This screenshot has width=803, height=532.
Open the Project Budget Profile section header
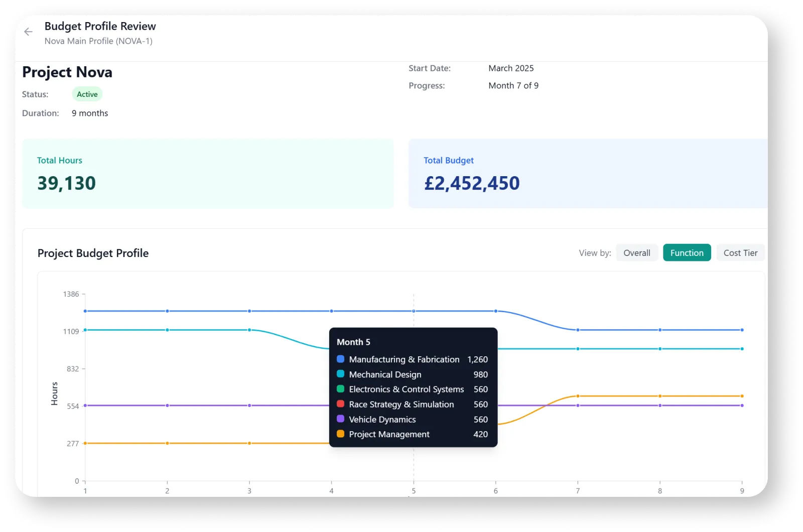[x=93, y=253]
